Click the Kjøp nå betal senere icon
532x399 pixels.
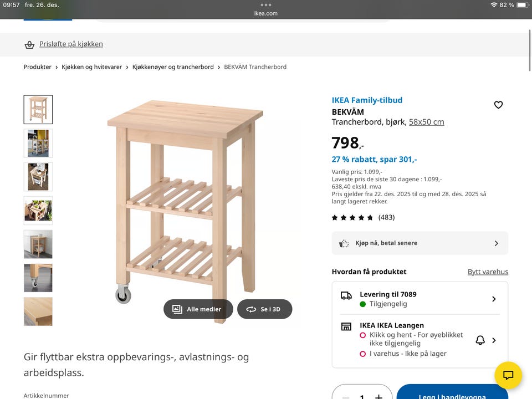(x=344, y=243)
